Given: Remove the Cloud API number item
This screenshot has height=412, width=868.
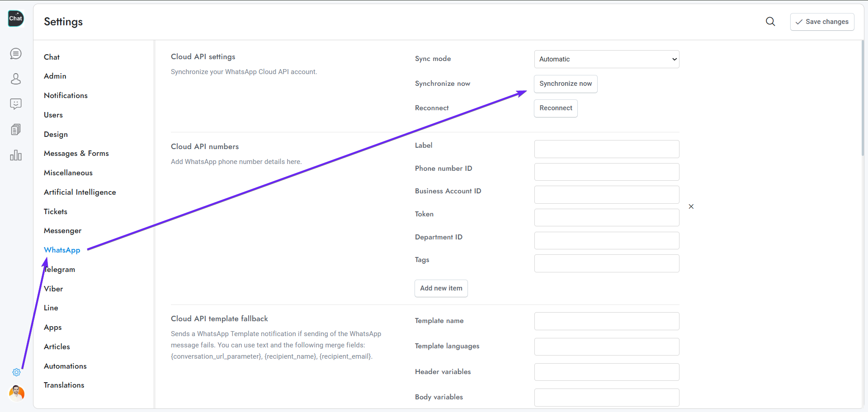Looking at the screenshot, I should click(691, 206).
